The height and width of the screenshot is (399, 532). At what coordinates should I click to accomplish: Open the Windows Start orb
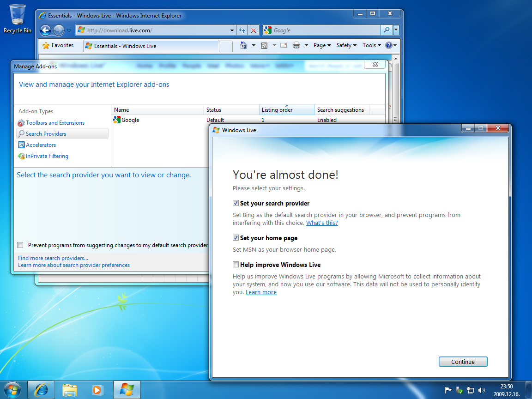coord(12,390)
